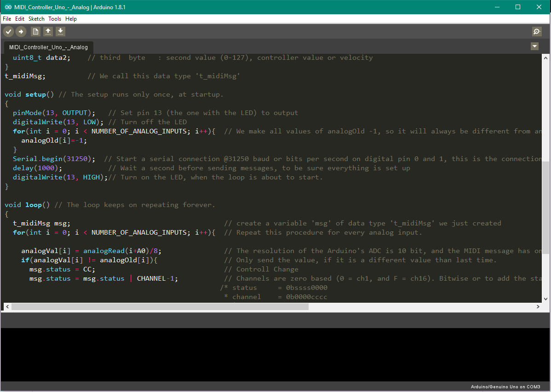Click the 'Arduino/Genuino Uno on COM3' status text
This screenshot has width=551, height=392.
[505, 387]
